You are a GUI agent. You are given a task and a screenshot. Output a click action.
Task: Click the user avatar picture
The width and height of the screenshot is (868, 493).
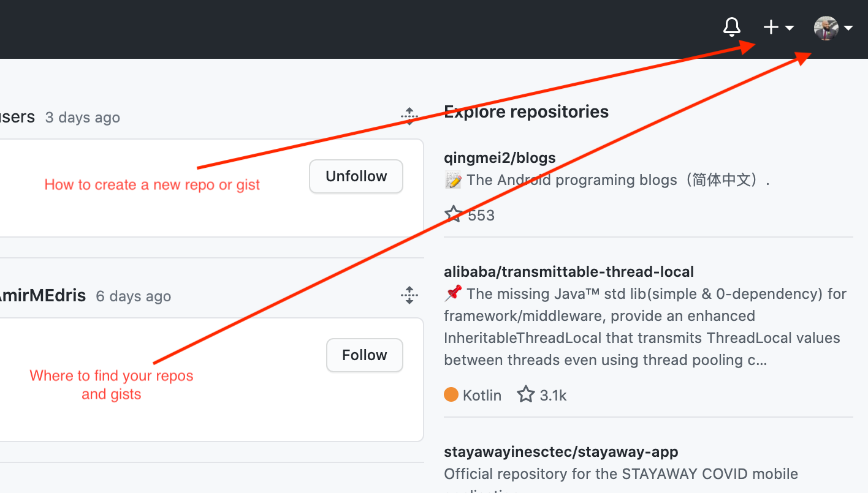point(826,28)
